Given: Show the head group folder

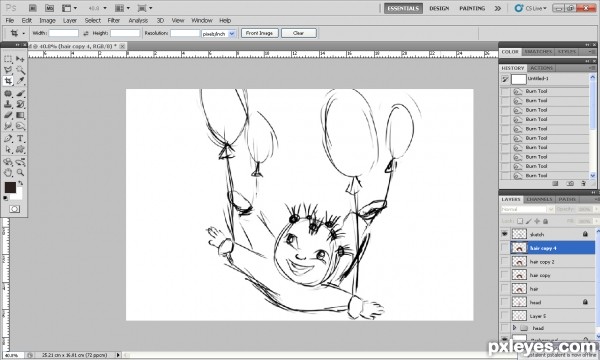Looking at the screenshot, I should click(505, 328).
